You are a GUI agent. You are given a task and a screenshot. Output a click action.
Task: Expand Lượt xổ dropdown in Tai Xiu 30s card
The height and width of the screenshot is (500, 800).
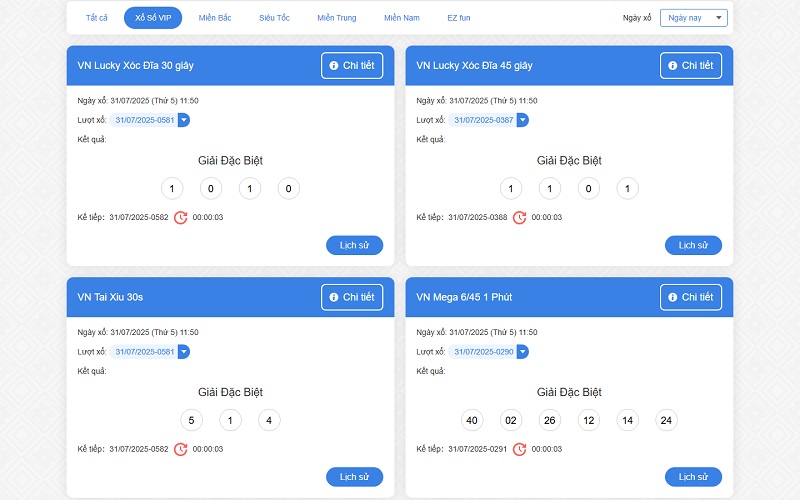183,352
